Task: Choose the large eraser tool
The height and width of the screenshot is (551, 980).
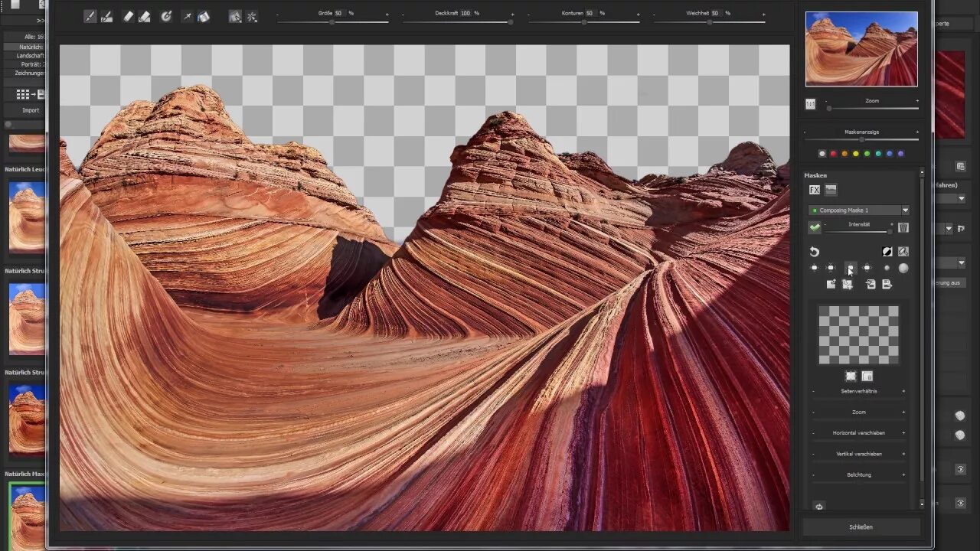Action: tap(145, 16)
